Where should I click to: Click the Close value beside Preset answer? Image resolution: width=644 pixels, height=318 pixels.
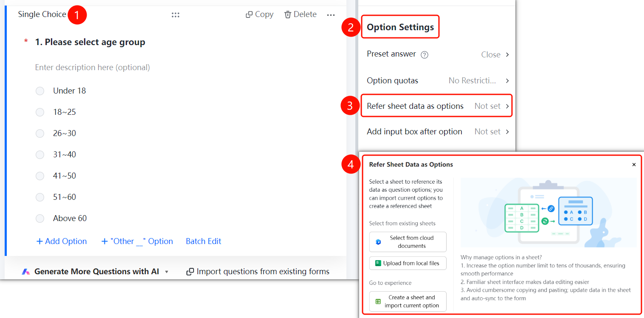click(491, 54)
